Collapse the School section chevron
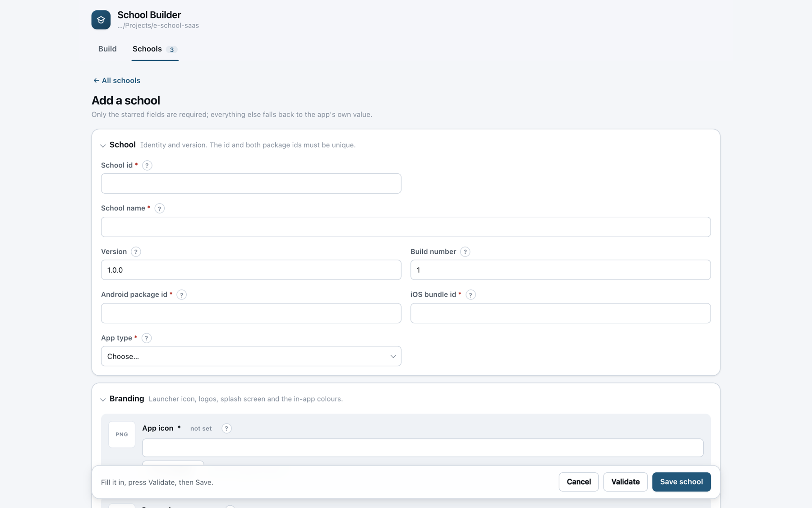812x508 pixels. pos(103,145)
